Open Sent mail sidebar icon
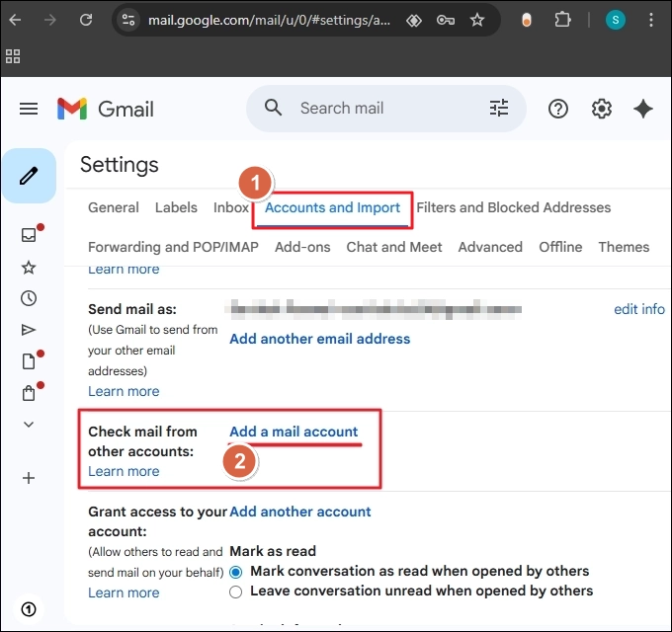 (x=29, y=330)
